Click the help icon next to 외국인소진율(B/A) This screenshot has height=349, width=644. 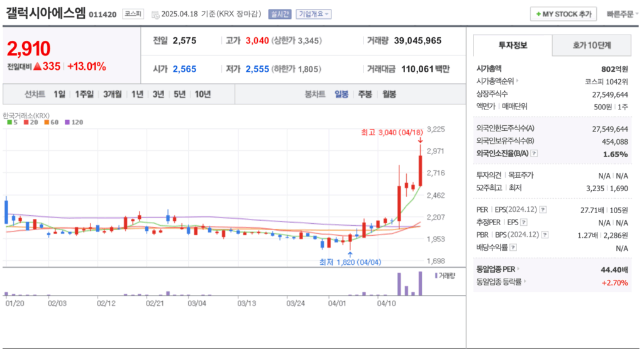(x=534, y=153)
